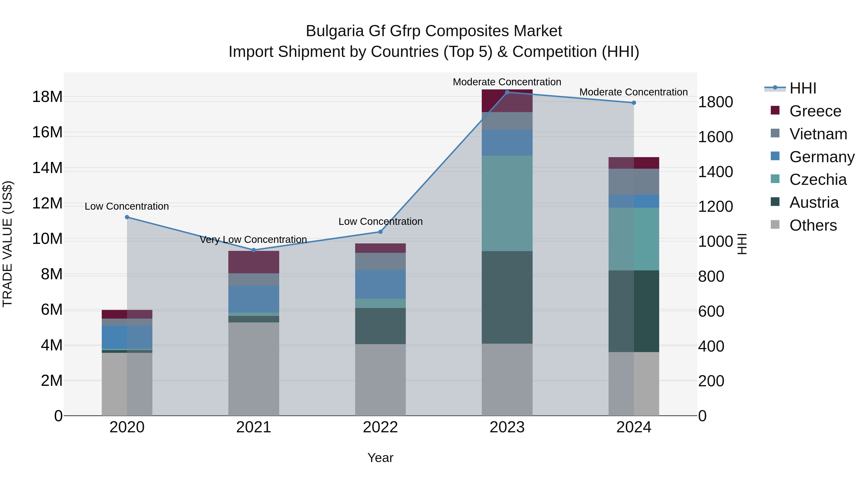This screenshot has height=488, width=868.
Task: Select the 2024 Vietnam bar segment
Action: pos(634,182)
